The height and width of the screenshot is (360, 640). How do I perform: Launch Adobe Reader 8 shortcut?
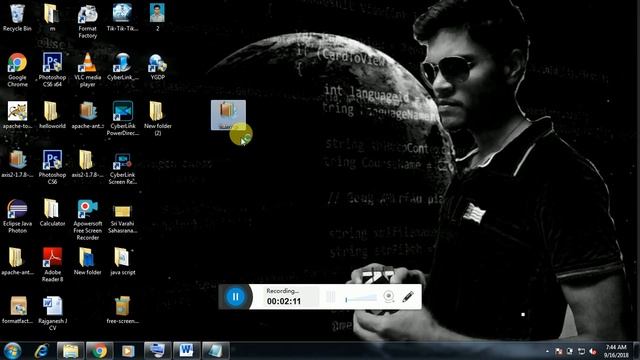pos(52,264)
